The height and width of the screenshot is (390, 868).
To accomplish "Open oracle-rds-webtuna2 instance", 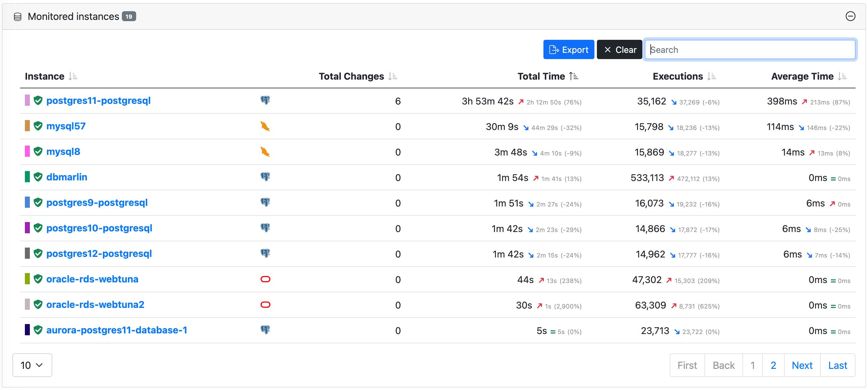I will pyautogui.click(x=95, y=305).
